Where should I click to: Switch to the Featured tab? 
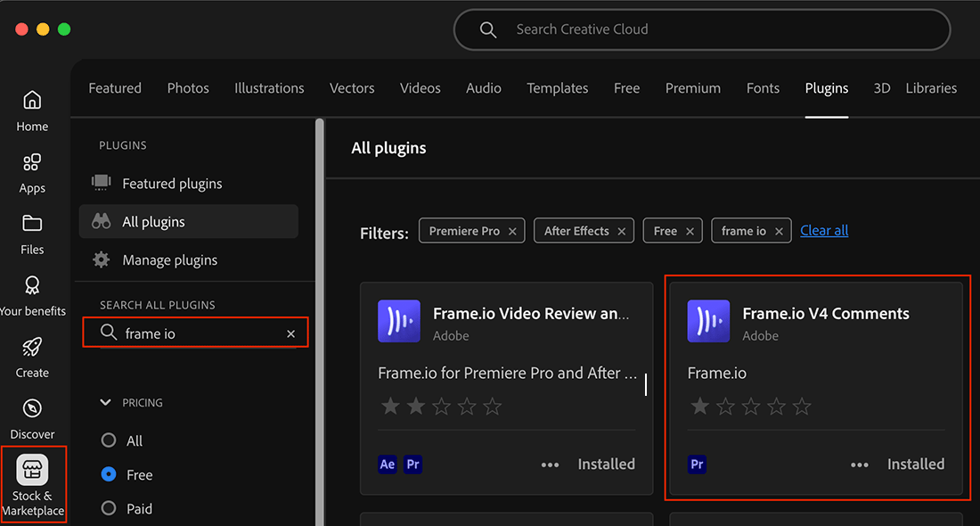pyautogui.click(x=115, y=88)
